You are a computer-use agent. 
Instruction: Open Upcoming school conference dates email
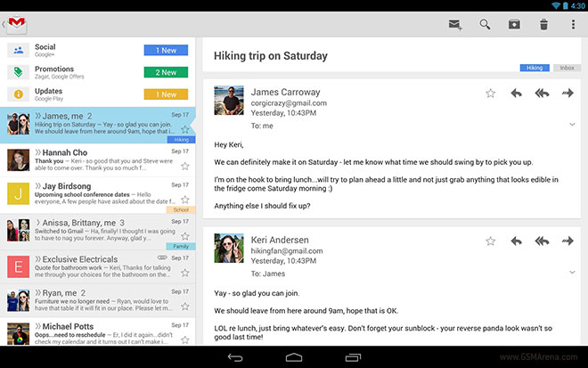(x=97, y=195)
